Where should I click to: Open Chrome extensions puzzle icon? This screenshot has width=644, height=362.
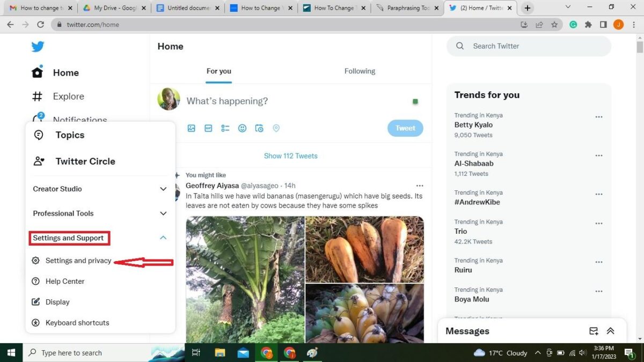pos(588,25)
